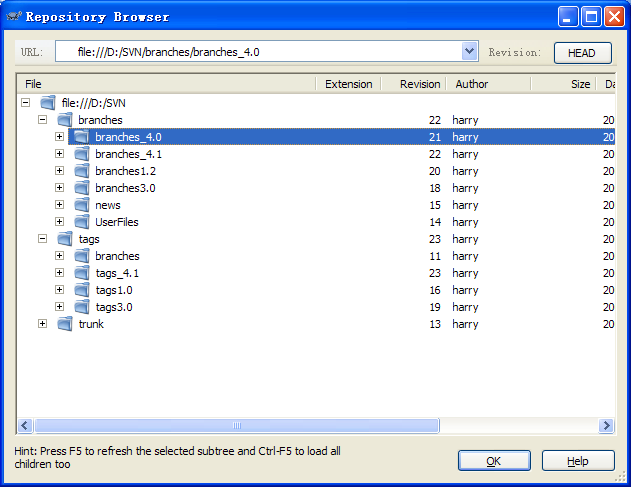Click inside the URL text field
This screenshot has width=631, height=487.
[x=258, y=52]
